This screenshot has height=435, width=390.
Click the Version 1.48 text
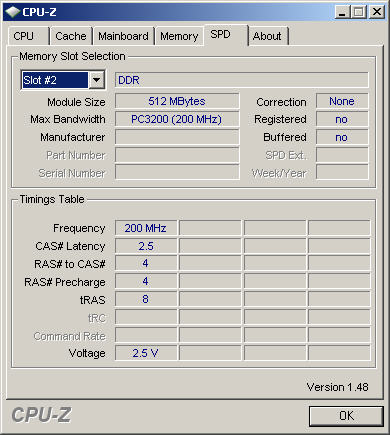[337, 387]
